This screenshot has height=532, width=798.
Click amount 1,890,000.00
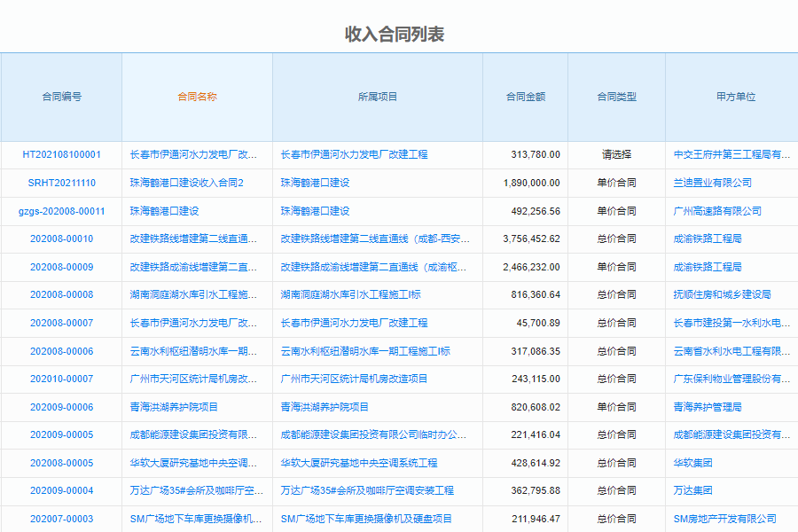tap(532, 183)
